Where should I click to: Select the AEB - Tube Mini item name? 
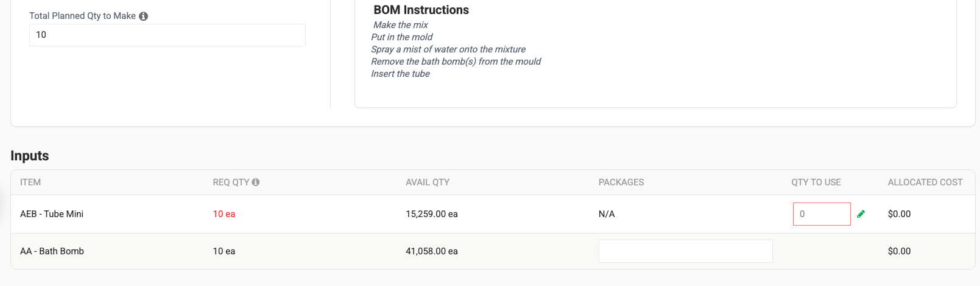tap(52, 214)
